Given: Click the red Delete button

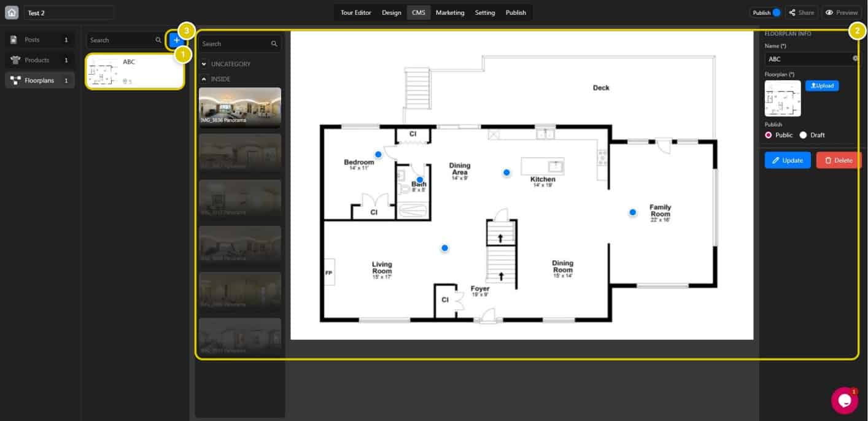Looking at the screenshot, I should tap(839, 160).
